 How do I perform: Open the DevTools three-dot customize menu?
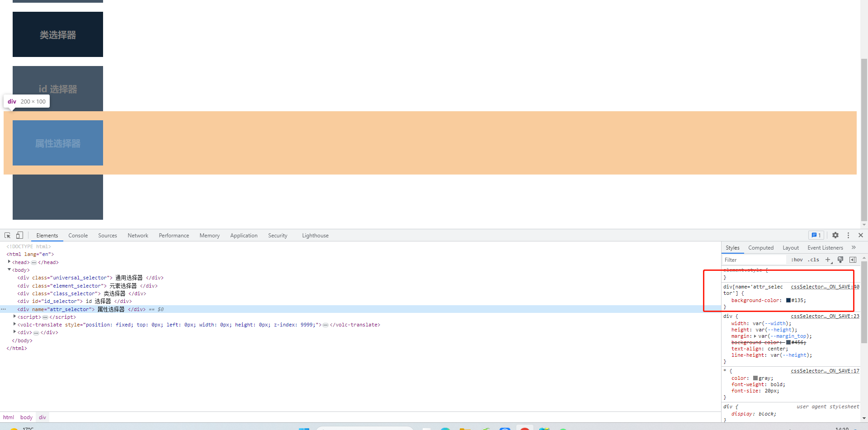point(848,235)
